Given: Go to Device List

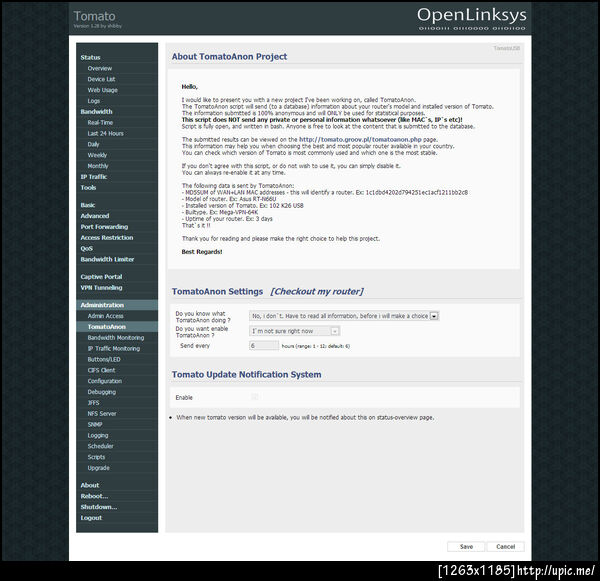Looking at the screenshot, I should [x=101, y=79].
